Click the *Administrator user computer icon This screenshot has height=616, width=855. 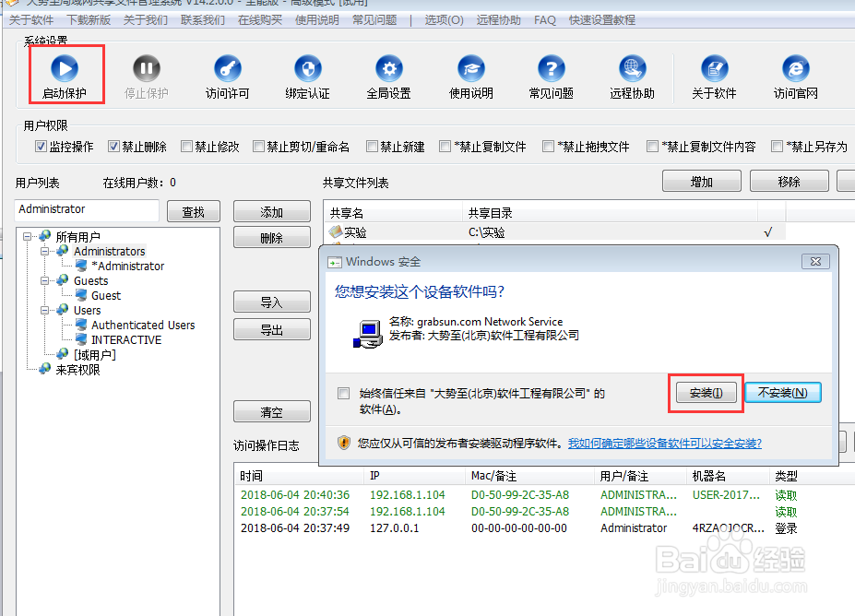pos(81,266)
